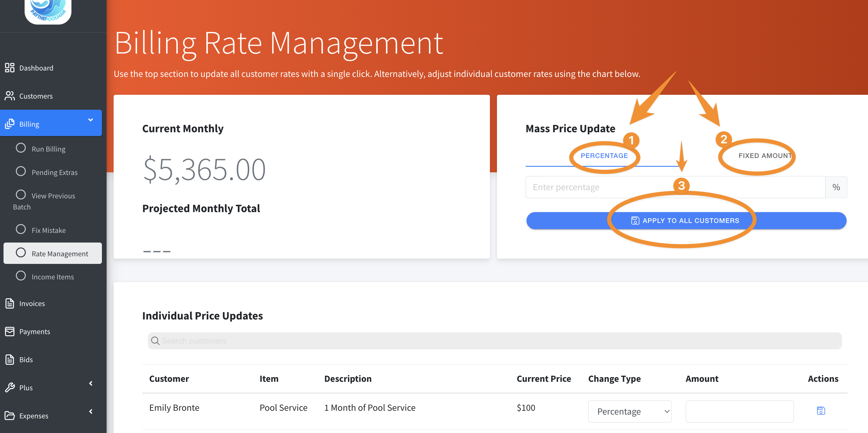The height and width of the screenshot is (433, 868).
Task: Click the Expenses folder icon
Action: [9, 416]
